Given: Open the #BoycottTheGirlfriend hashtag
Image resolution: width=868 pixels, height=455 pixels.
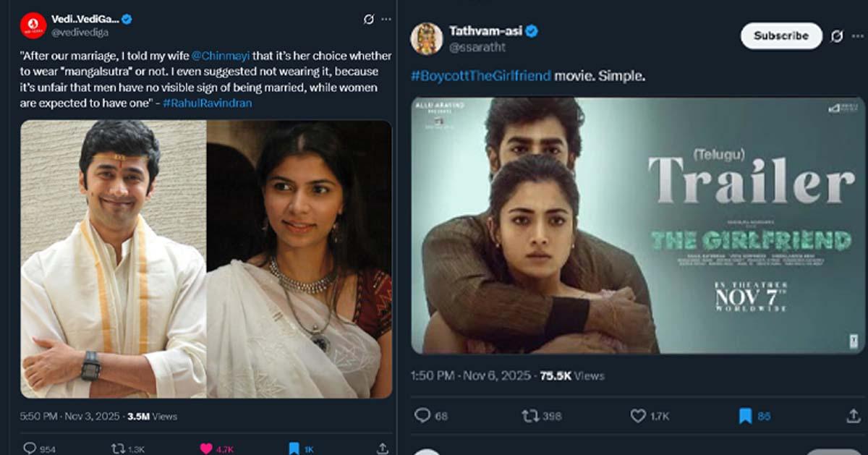Looking at the screenshot, I should (x=481, y=75).
